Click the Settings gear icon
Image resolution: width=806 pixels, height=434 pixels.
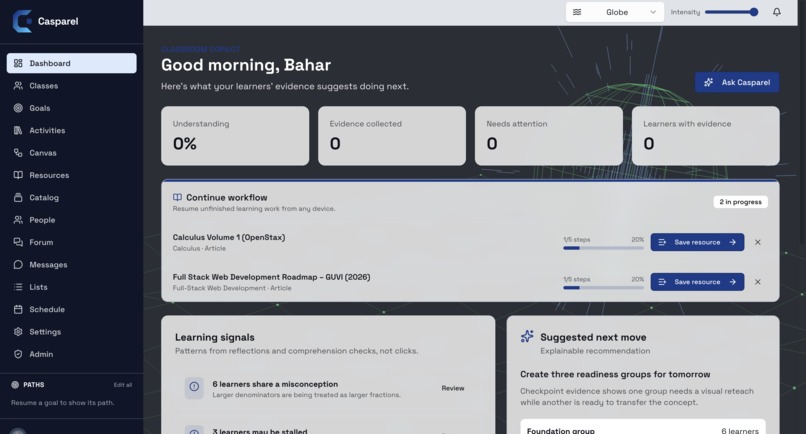click(18, 332)
